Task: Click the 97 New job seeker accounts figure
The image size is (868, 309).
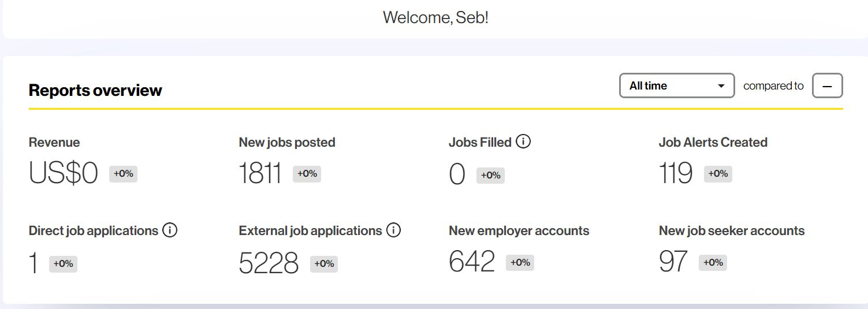Action: click(673, 262)
